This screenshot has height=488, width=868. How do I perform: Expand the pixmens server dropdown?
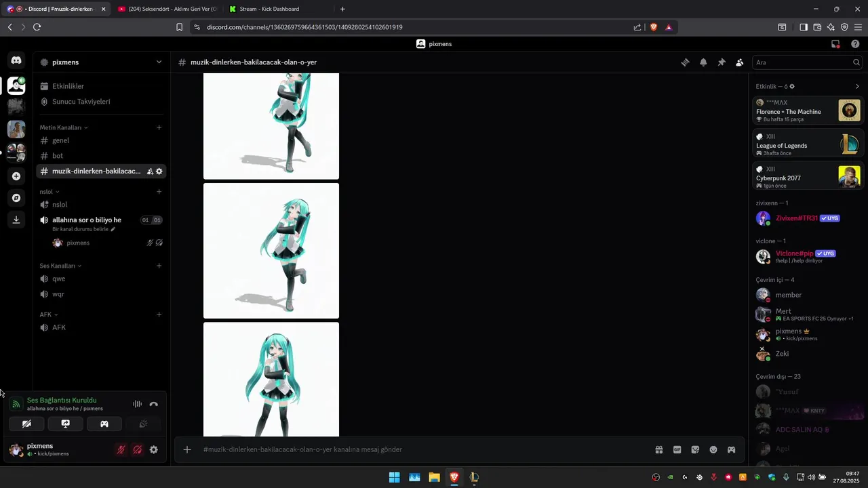(159, 62)
